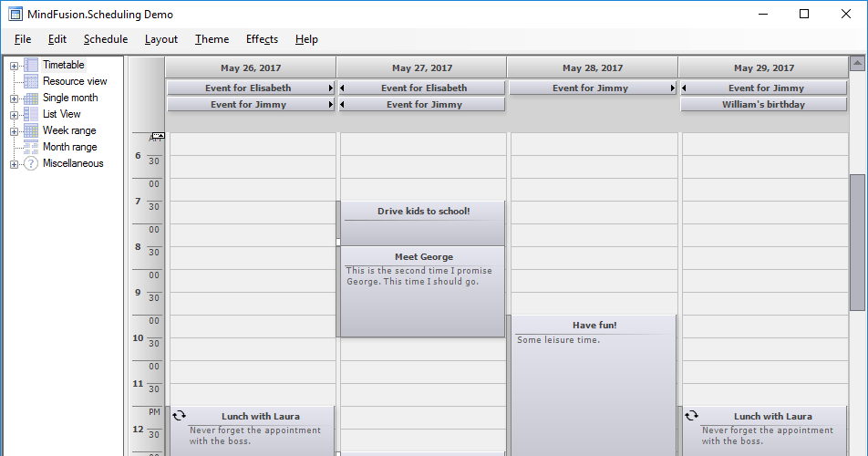The image size is (868, 456).
Task: Select the May 29, 2017 column header
Action: pos(764,67)
